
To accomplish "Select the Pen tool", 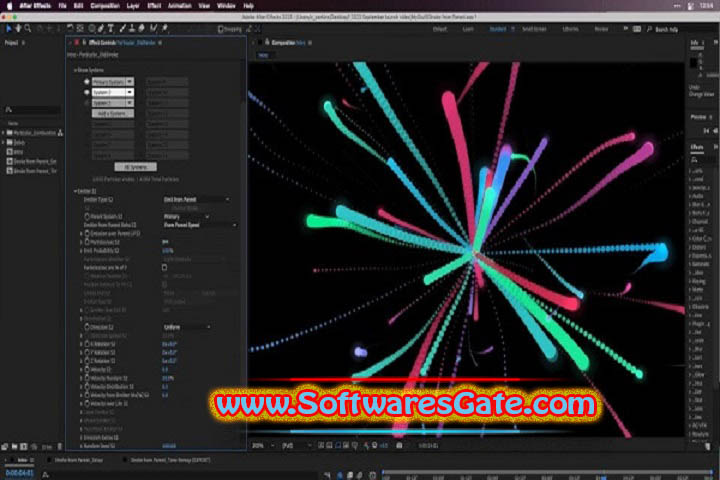I will (x=101, y=29).
